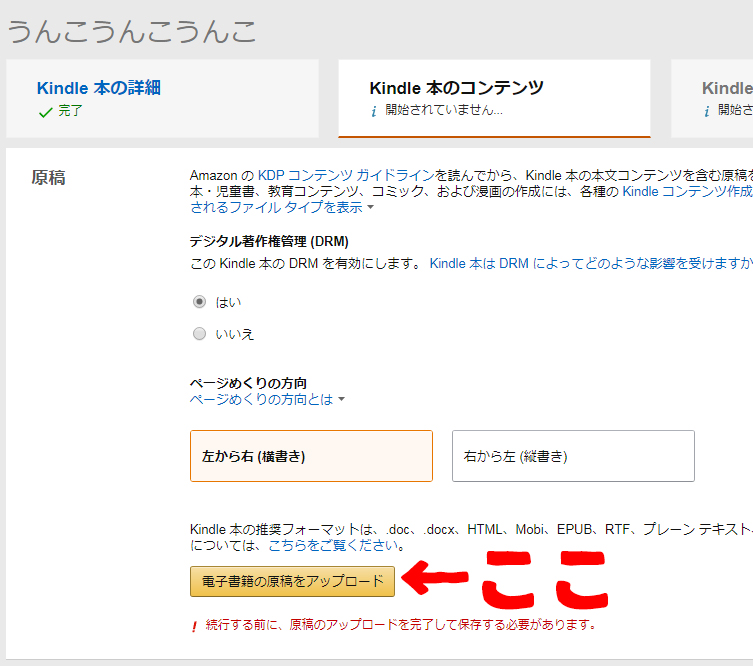Image resolution: width=753 pixels, height=666 pixels.
Task: Open the partially visible third Kindle tab
Action: pos(712,98)
